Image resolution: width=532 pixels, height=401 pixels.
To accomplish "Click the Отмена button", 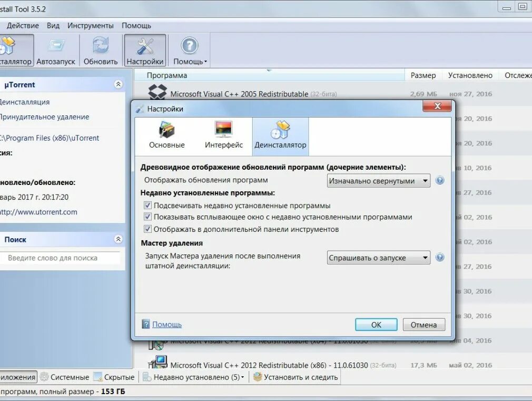I will pos(424,325).
